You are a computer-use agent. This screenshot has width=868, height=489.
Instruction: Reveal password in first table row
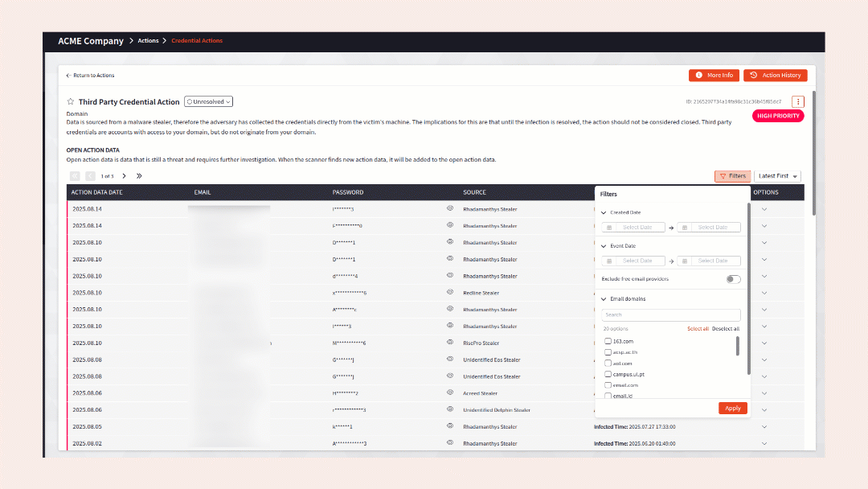(450, 209)
